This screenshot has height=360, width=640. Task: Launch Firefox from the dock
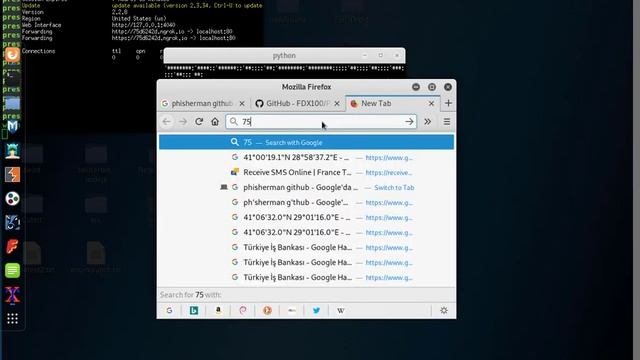click(x=12, y=55)
